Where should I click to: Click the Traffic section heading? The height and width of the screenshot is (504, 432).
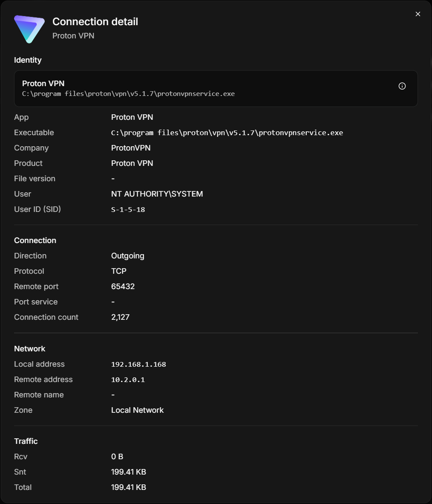pyautogui.click(x=26, y=441)
